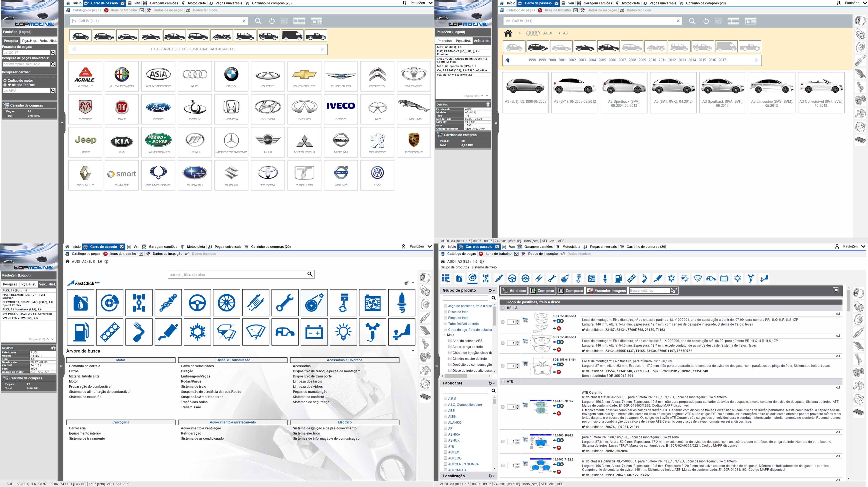Select the FastClick wrench maintenance icon
Screen dimensions: 868x487
pos(285,303)
